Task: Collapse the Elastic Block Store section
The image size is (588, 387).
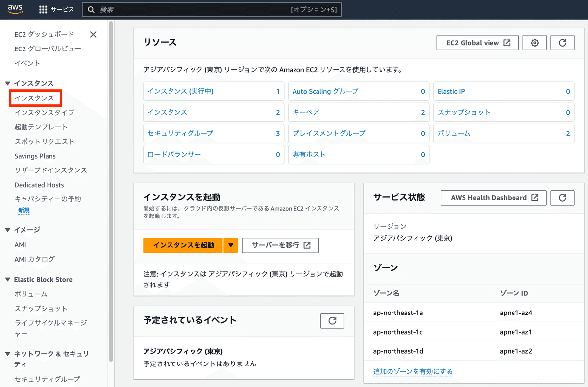Action: point(8,280)
